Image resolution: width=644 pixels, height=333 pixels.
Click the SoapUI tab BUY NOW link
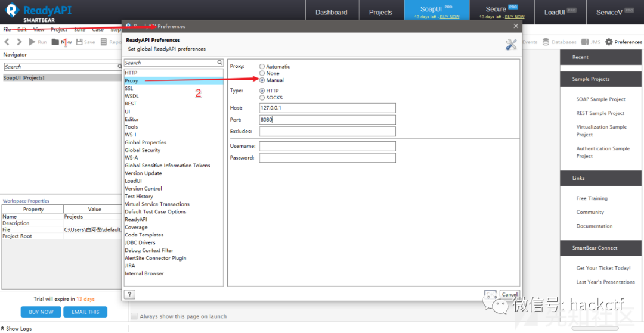click(450, 17)
